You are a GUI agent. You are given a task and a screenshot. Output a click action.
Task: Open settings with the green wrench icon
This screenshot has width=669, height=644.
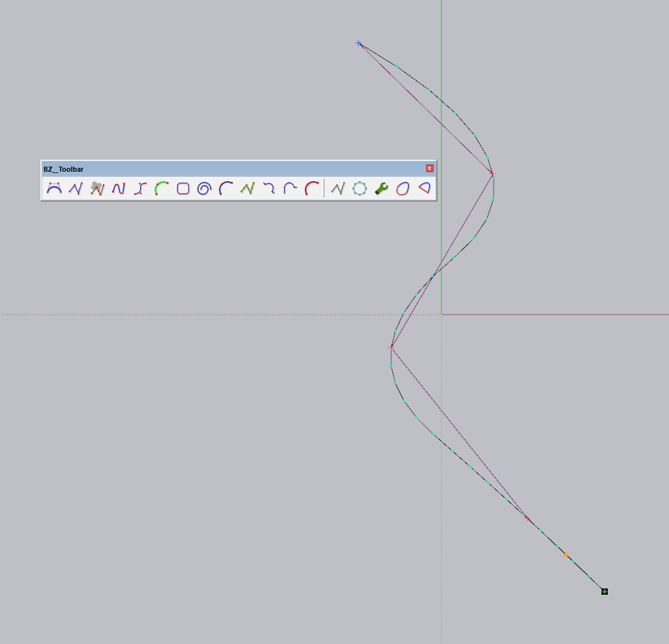click(x=381, y=188)
